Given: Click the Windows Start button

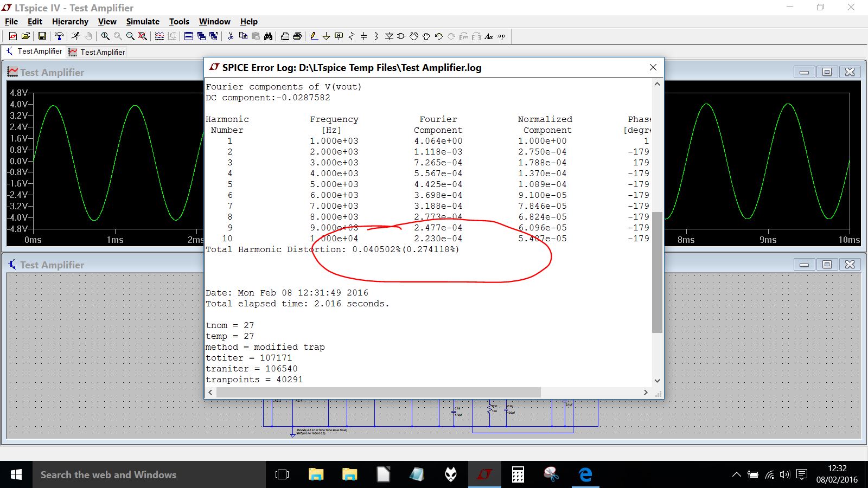Looking at the screenshot, I should 16,474.
